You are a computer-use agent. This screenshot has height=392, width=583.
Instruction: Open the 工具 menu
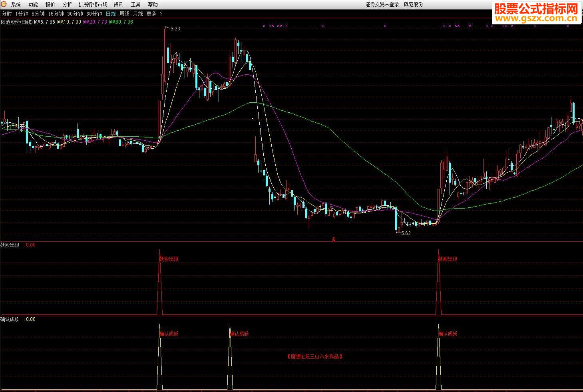click(x=135, y=5)
